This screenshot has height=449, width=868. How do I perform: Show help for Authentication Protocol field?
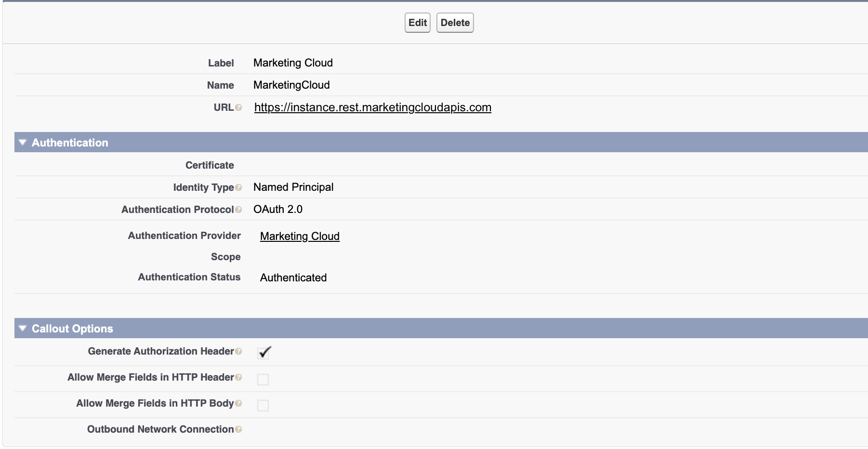pos(238,210)
